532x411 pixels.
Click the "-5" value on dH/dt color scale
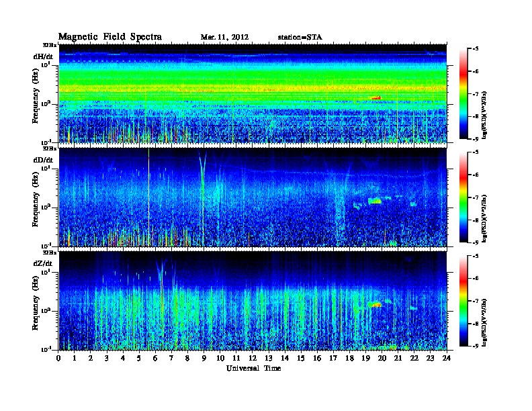(x=476, y=49)
